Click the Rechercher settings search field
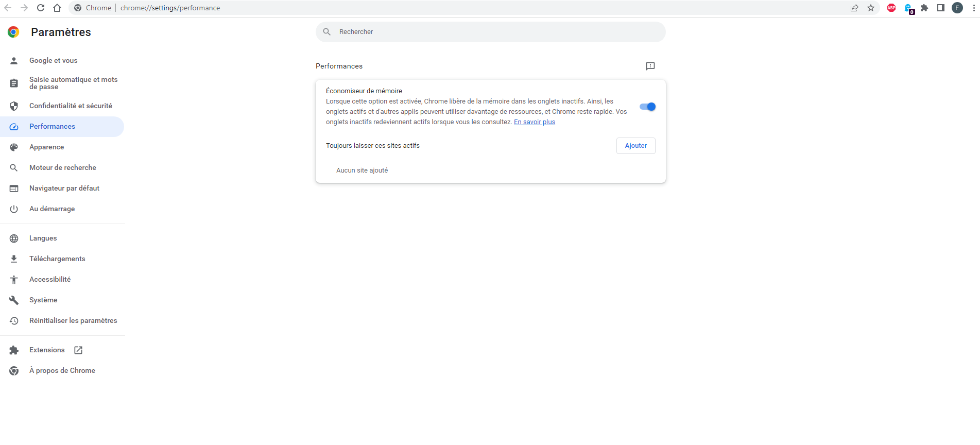This screenshot has width=980, height=445. tap(490, 32)
